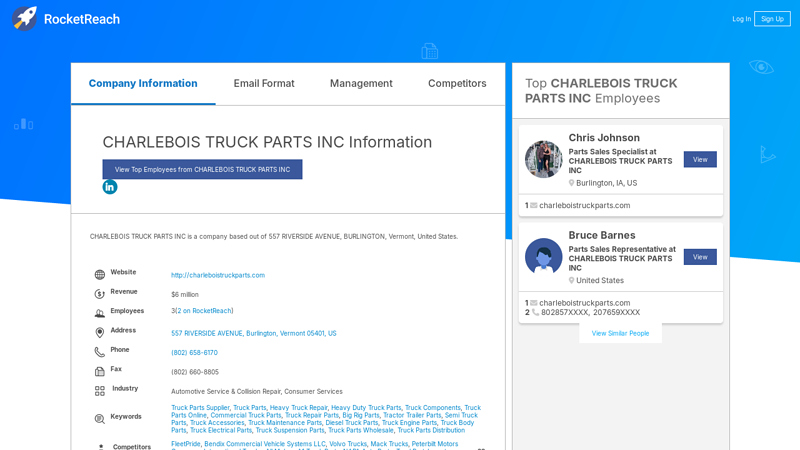
Task: Click the Truck Engine Parts keyword
Action: pos(409,422)
